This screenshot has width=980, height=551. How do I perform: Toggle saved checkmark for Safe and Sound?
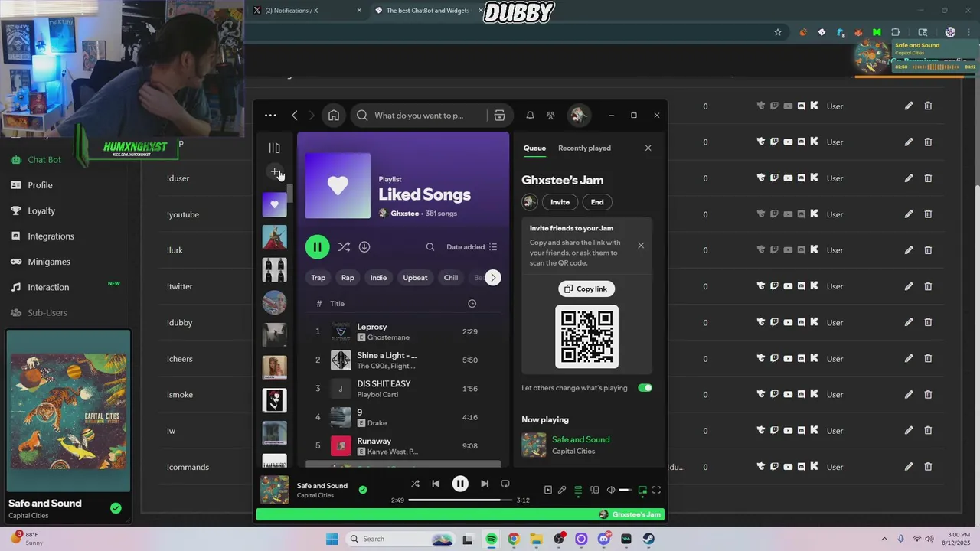point(363,490)
